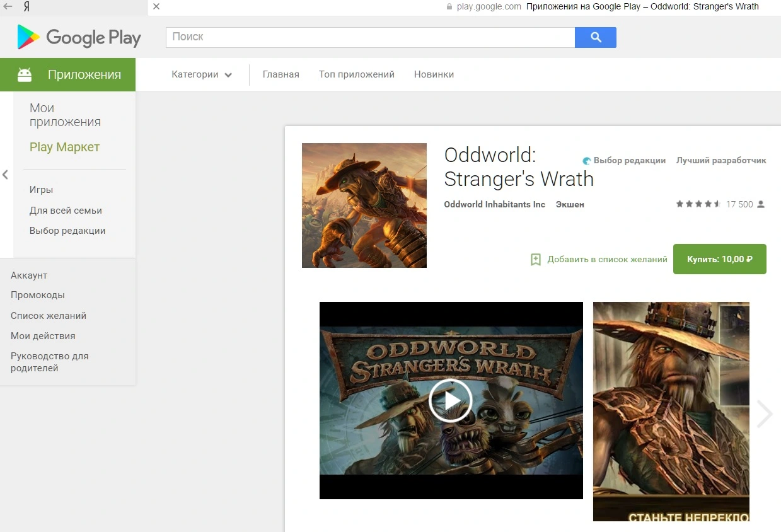Collapse the sidebar with the left chevron
Screen dimensions: 781x532
[x=5, y=175]
